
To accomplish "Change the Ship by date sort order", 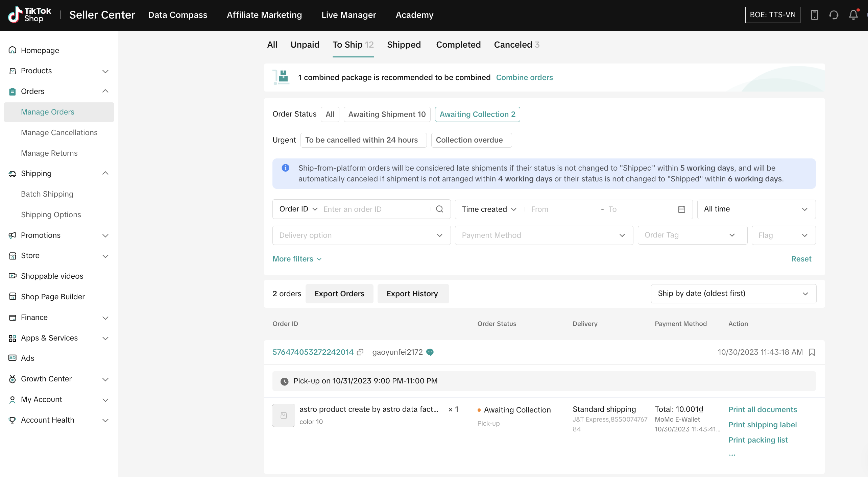I will [733, 294].
